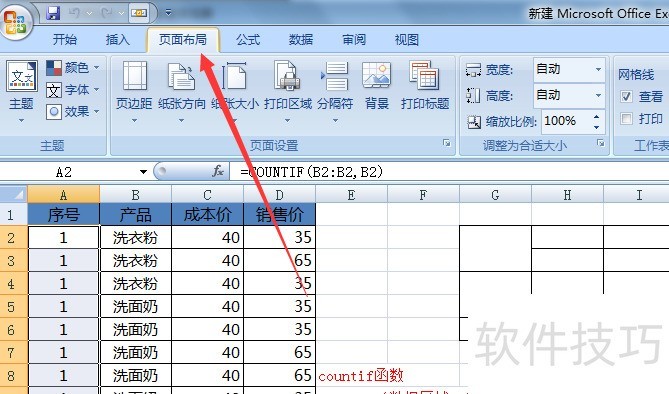Increase the 缩放比例 scale percentage
This screenshot has height=394, width=669.
(x=596, y=117)
